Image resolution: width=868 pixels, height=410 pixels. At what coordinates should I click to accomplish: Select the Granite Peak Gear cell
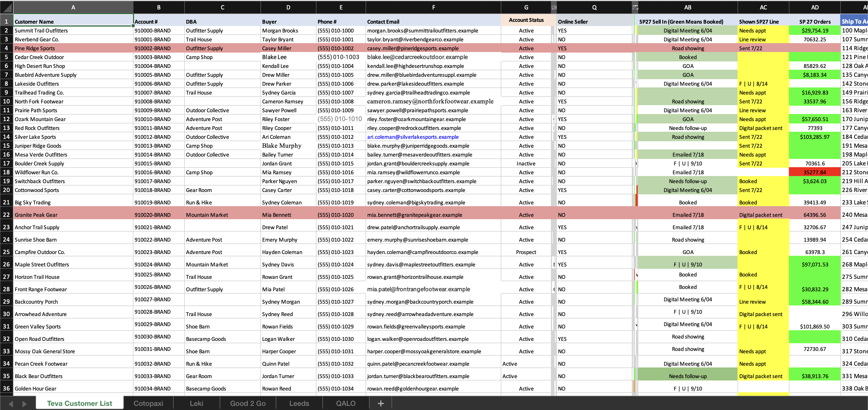coord(73,215)
